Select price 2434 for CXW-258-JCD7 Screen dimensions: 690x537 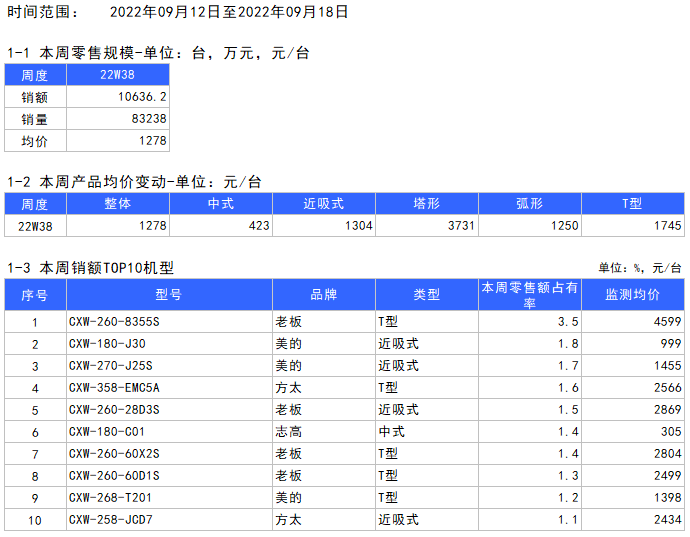pos(668,520)
